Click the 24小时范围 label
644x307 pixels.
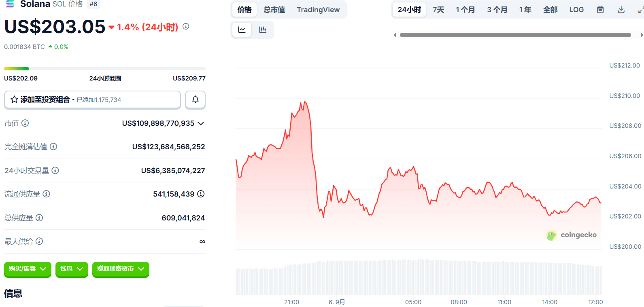(105, 78)
